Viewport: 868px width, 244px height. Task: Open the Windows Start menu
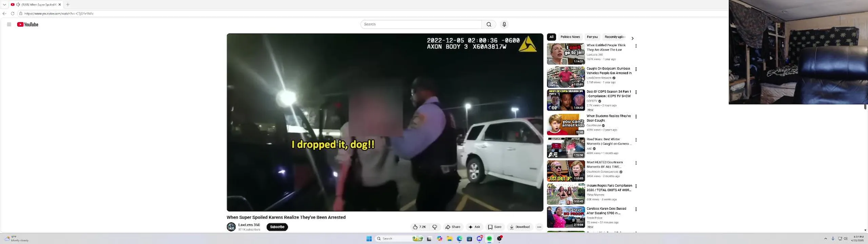(x=369, y=239)
